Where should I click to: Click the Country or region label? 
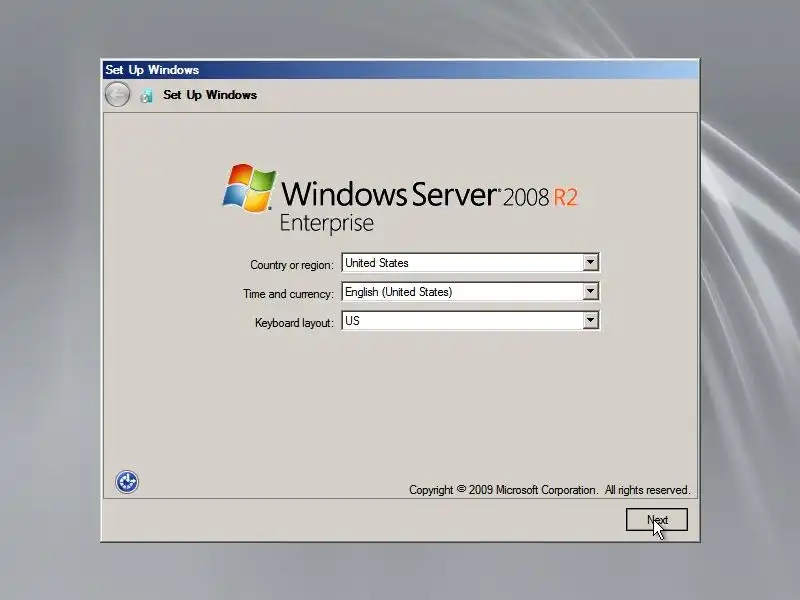coord(291,265)
